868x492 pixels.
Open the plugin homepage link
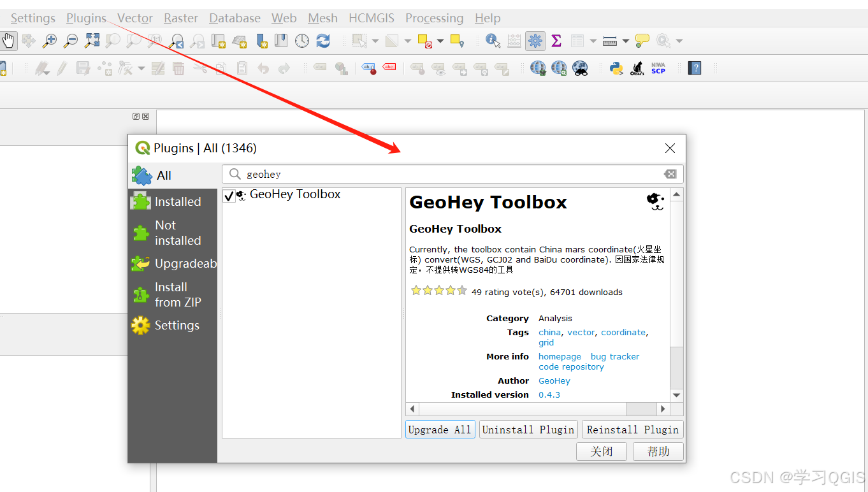pos(560,357)
